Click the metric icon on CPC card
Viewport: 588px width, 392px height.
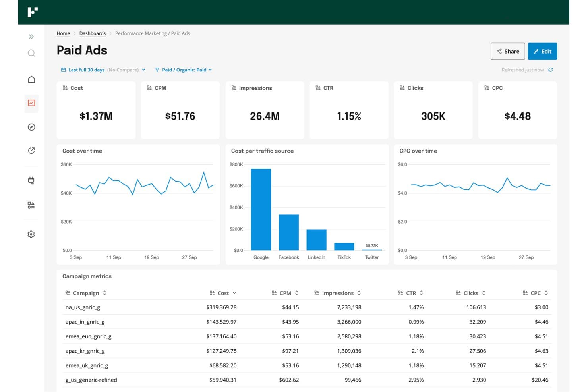click(487, 88)
